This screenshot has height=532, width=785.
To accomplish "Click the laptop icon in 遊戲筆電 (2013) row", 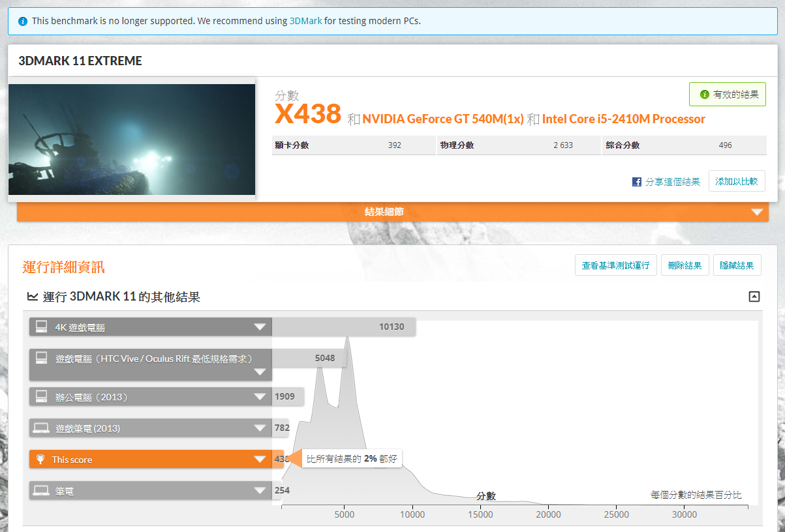I will pyautogui.click(x=41, y=428).
